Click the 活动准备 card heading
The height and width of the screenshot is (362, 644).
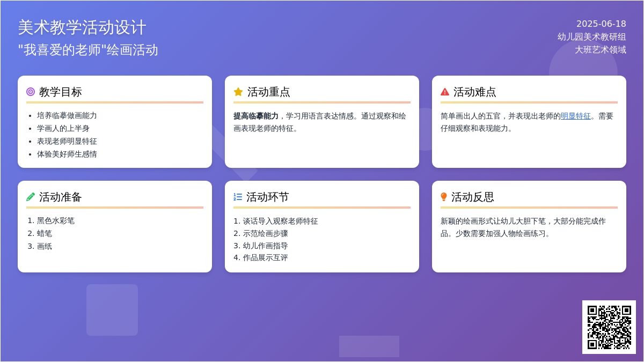61,197
